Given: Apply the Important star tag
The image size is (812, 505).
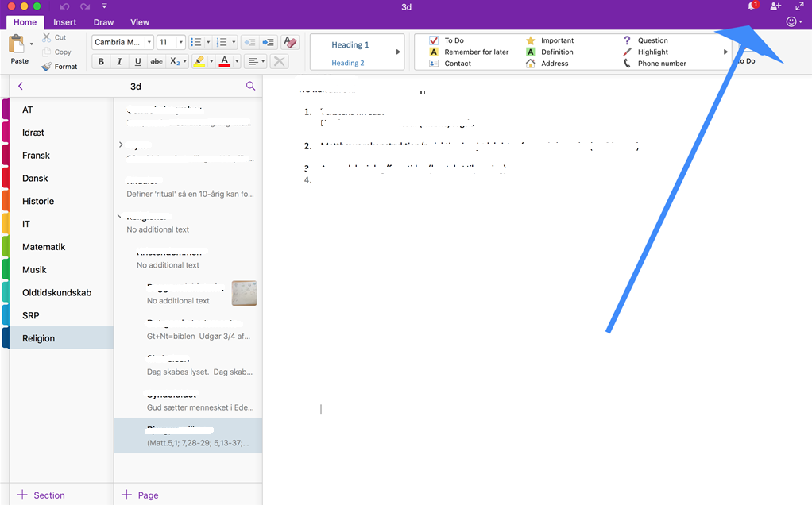Looking at the screenshot, I should pos(550,40).
